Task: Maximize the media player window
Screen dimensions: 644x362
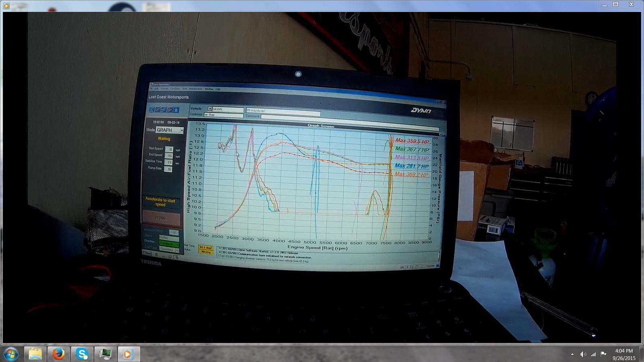Action: click(x=615, y=4)
